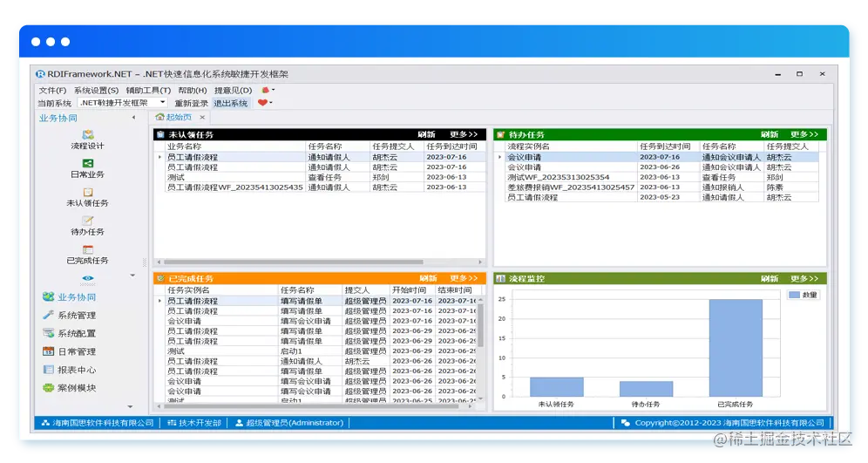This screenshot has height=463, width=868.
Task: Click the 任务实例名 column header
Action: click(x=221, y=289)
